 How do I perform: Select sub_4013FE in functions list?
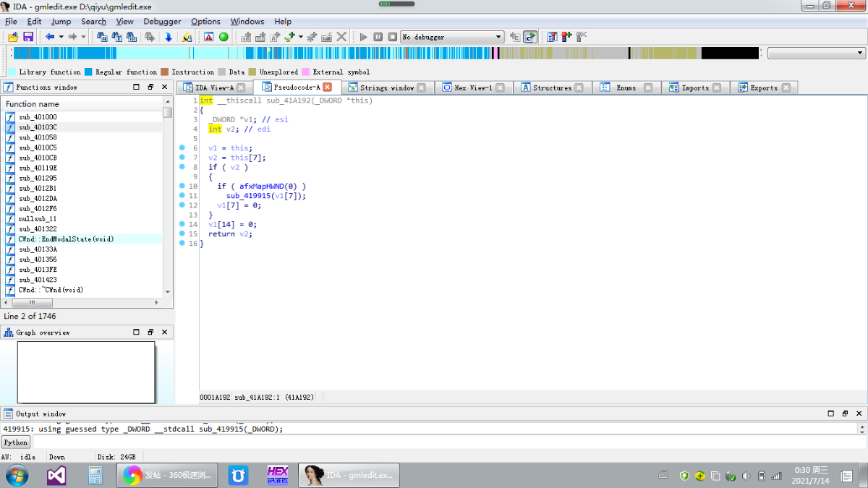(x=38, y=270)
